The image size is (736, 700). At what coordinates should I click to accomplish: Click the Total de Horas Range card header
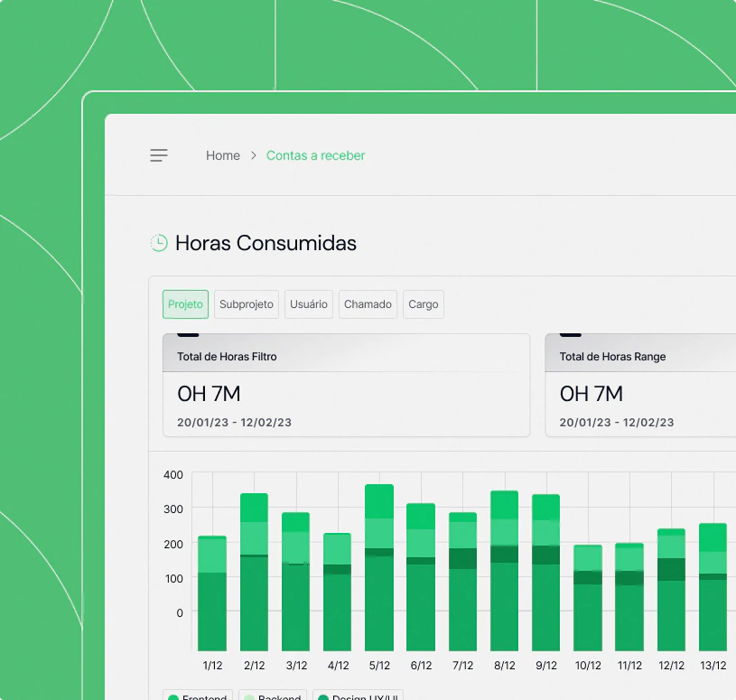[640, 353]
